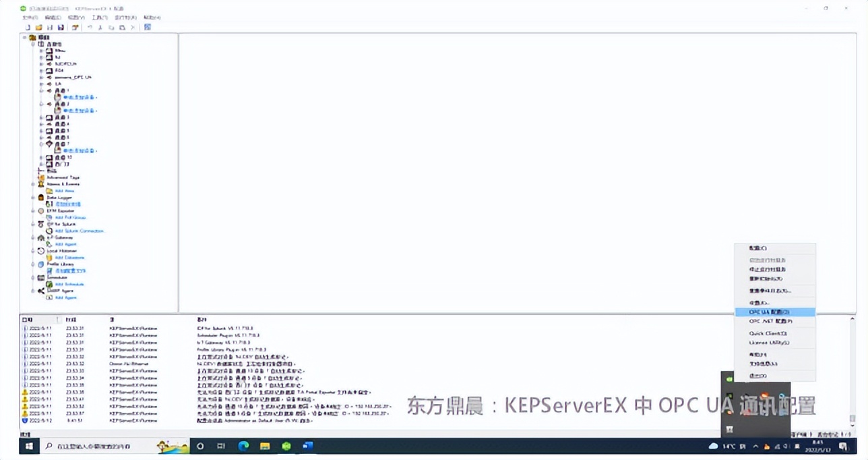Click the Add Poll Group link
The image size is (868, 460).
click(71, 217)
